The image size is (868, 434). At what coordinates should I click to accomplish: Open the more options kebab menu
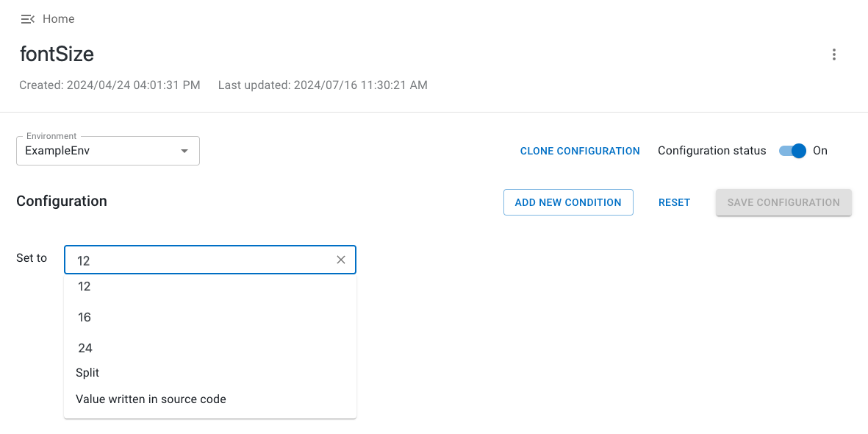(x=833, y=54)
